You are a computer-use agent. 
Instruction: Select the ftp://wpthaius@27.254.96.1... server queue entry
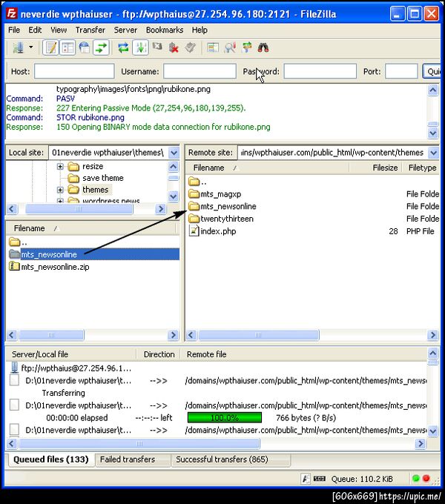[x=71, y=368]
